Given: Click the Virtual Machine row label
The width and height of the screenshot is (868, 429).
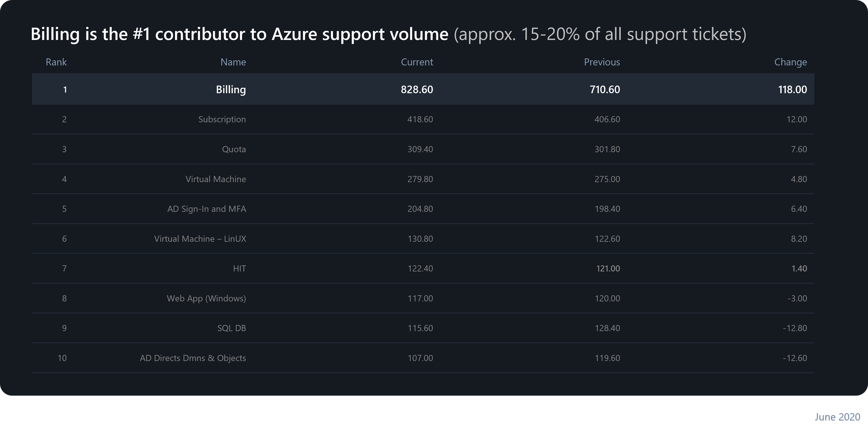Looking at the screenshot, I should coord(216,179).
